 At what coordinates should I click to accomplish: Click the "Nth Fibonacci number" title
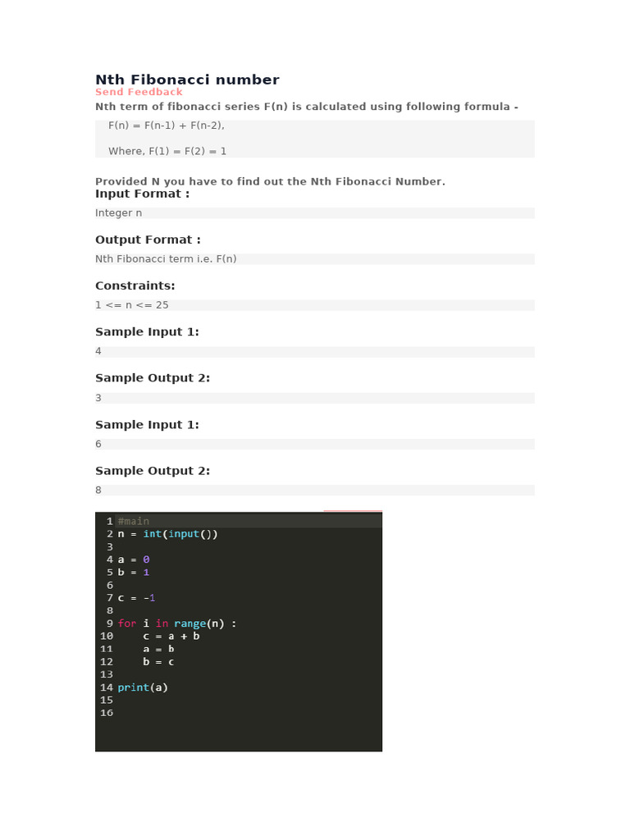(x=187, y=80)
